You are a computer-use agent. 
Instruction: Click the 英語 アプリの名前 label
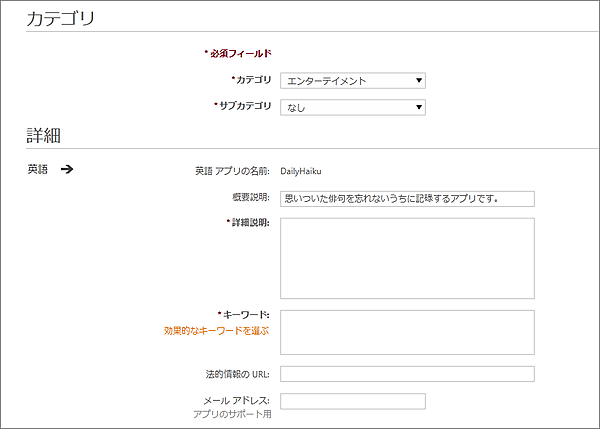click(x=233, y=171)
